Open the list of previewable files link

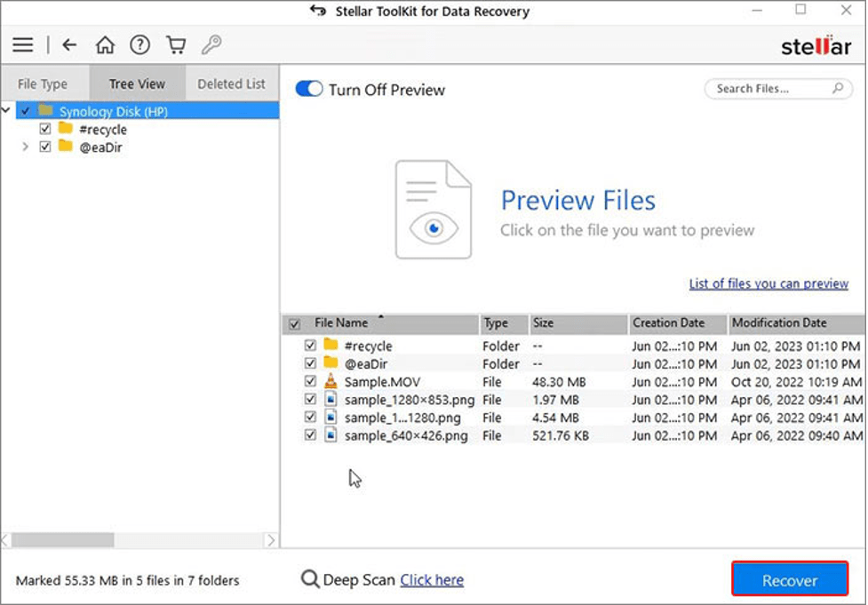[x=768, y=283]
